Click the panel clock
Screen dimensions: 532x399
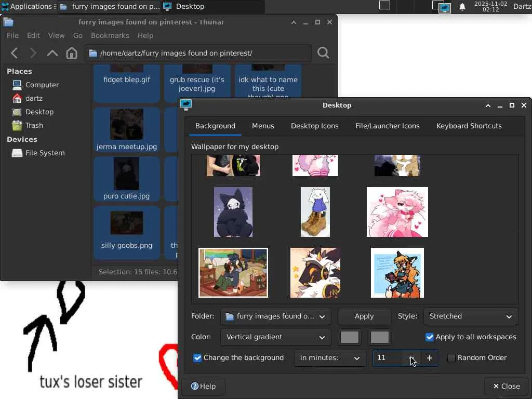coord(490,6)
